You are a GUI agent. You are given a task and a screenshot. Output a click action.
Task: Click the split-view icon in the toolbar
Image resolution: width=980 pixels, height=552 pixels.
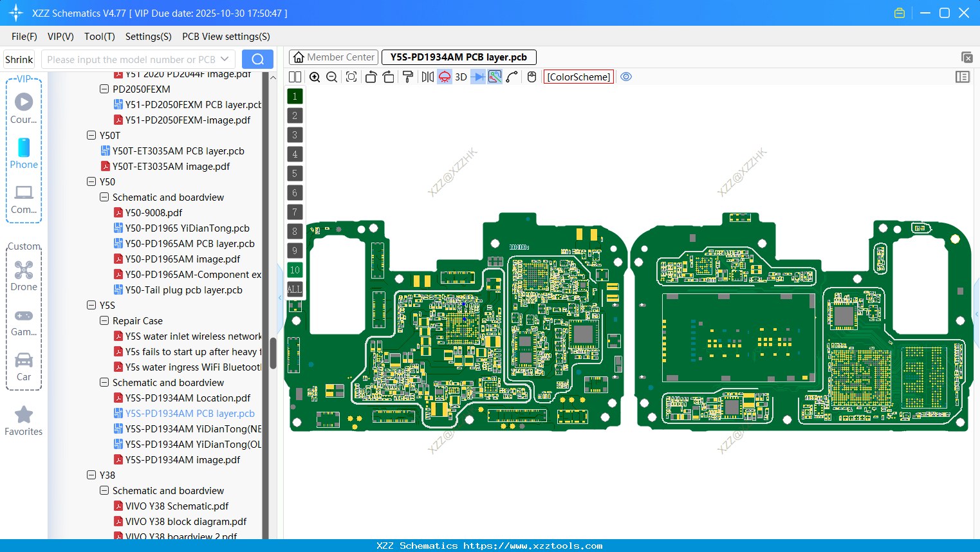coord(294,77)
